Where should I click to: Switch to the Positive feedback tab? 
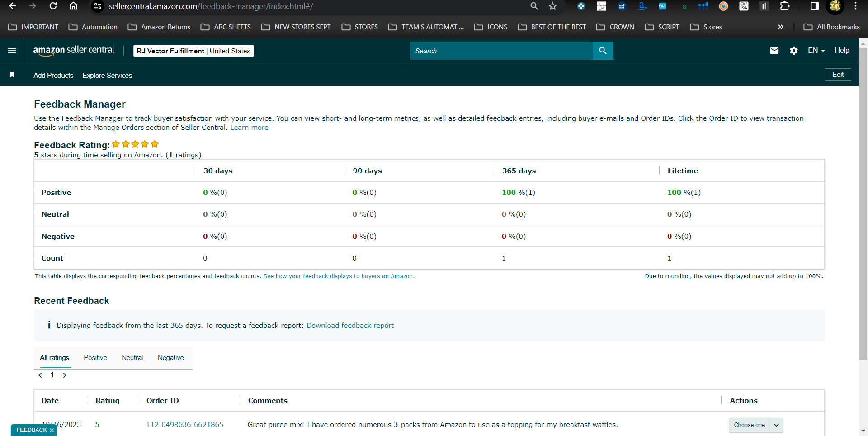[95, 358]
